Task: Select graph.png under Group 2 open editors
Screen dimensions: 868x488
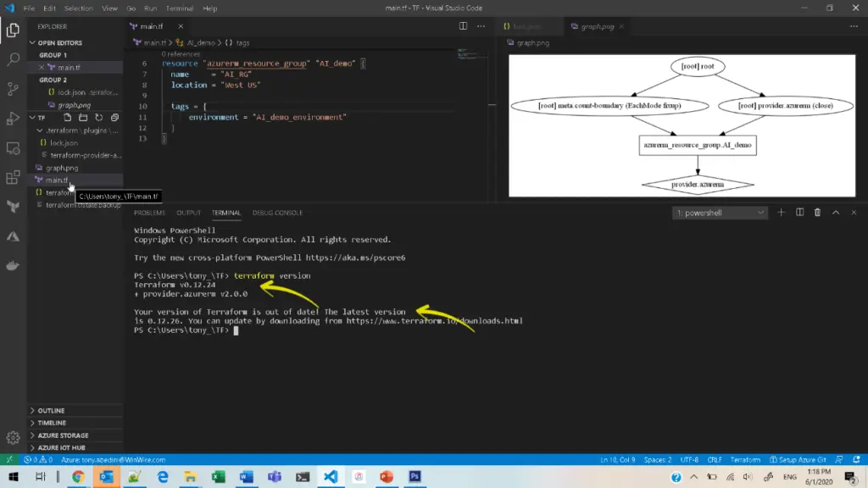Action: click(75, 105)
